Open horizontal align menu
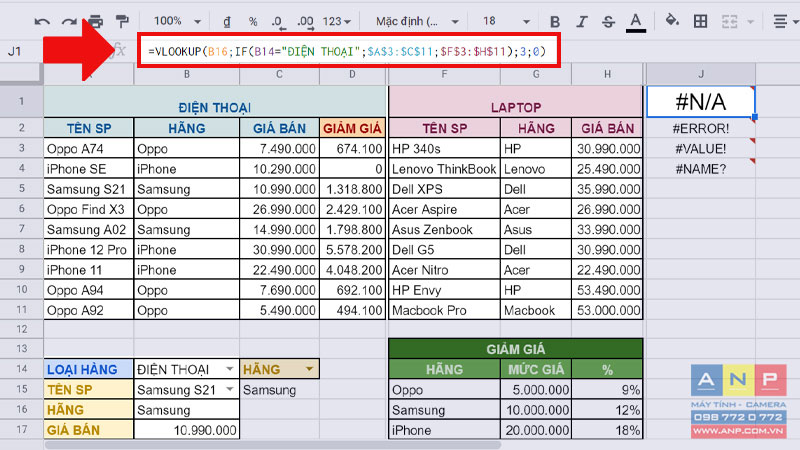Viewport: 800px width, 450px height. coord(784,21)
